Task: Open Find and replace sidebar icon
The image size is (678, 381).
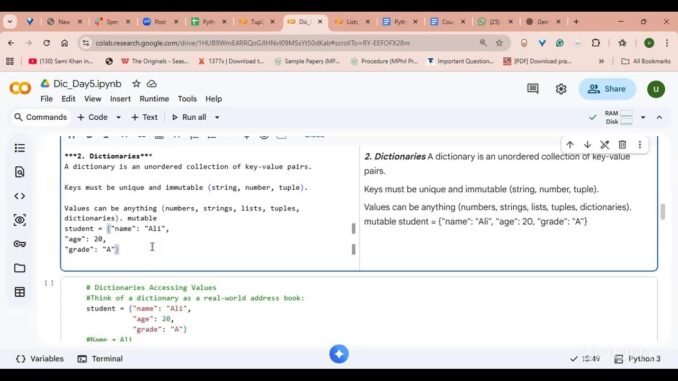Action: [x=19, y=172]
